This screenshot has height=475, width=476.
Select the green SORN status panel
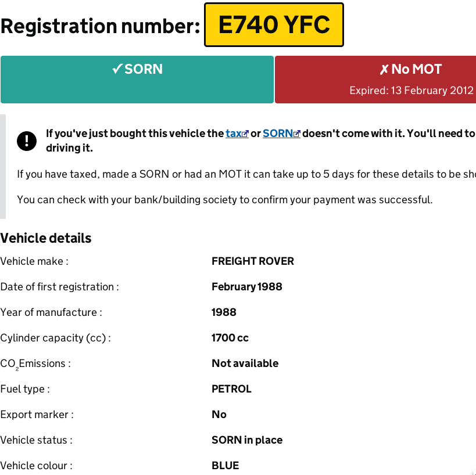coord(137,80)
